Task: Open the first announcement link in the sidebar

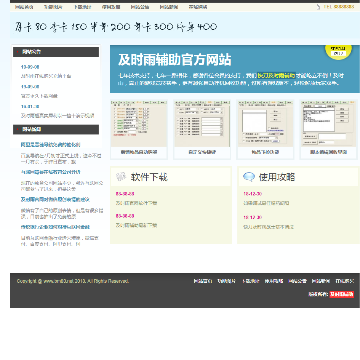Action: tap(46, 76)
